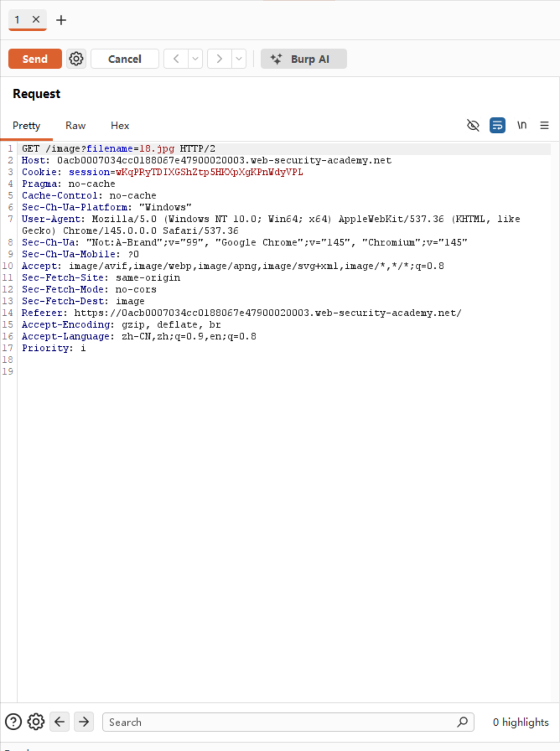Close Repeater tab 1
Screen dimensions: 560x751
36,20
